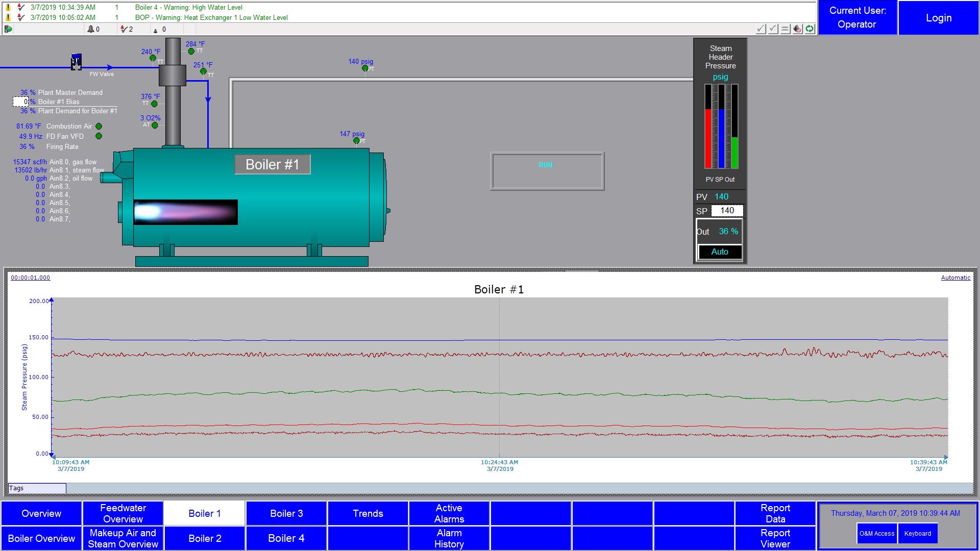Click the acknowledge all alarms icon
Image resolution: width=980 pixels, height=551 pixels.
(x=773, y=29)
